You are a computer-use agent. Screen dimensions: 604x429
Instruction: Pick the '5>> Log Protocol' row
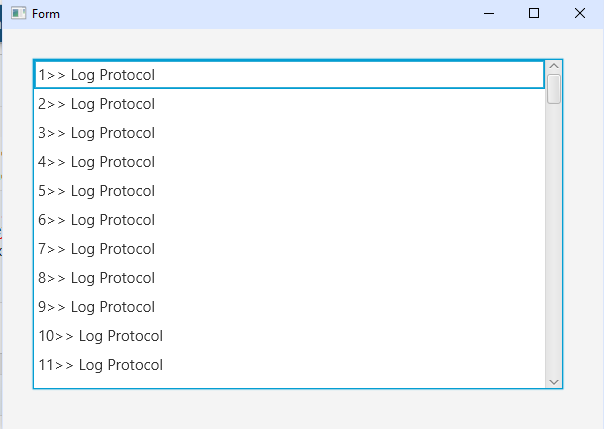tap(290, 191)
